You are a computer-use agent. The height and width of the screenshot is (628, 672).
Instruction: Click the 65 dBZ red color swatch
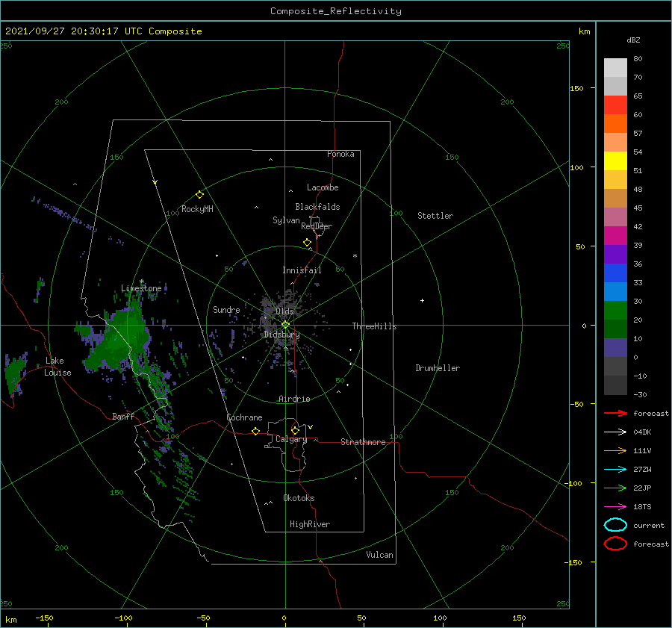[615, 105]
